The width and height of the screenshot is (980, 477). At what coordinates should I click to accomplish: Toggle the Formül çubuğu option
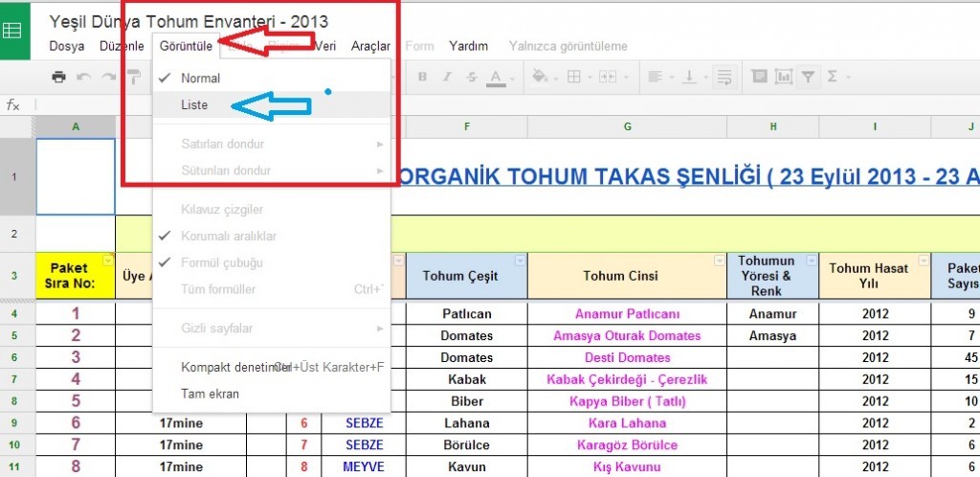coord(222,262)
